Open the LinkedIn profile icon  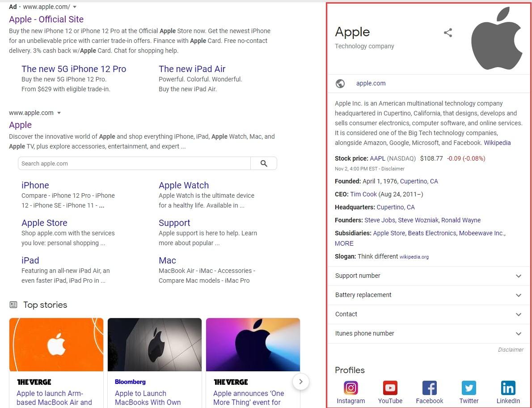(508, 387)
